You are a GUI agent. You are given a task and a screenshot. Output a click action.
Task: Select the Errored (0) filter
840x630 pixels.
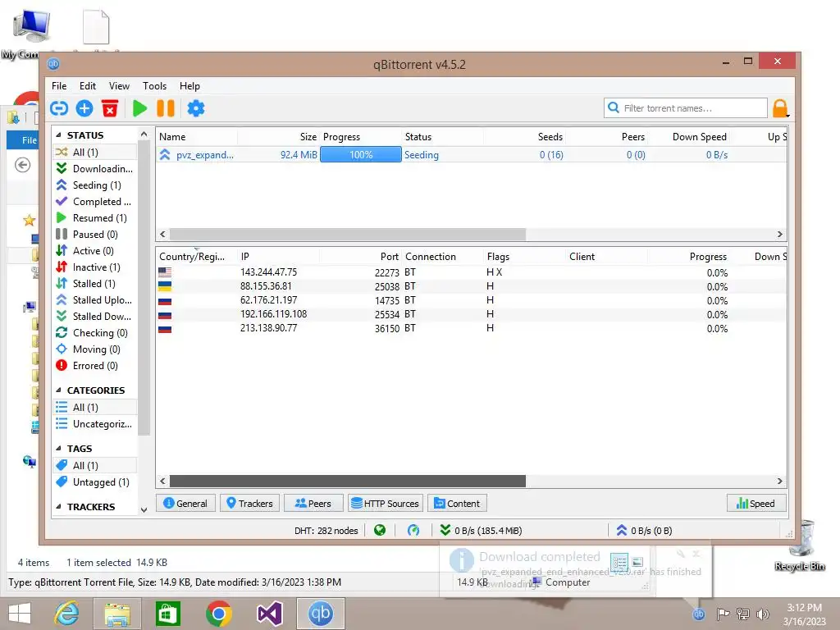95,366
